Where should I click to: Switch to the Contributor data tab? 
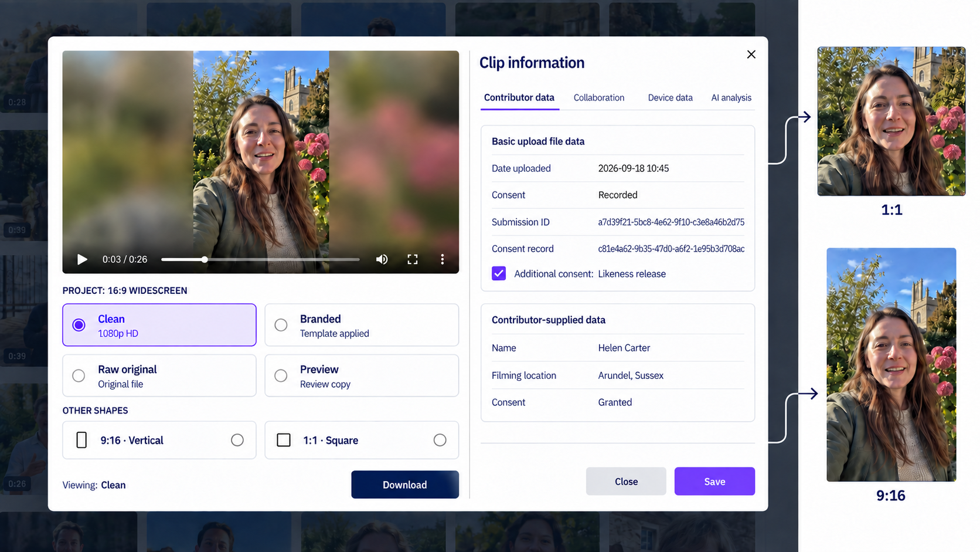click(x=519, y=97)
